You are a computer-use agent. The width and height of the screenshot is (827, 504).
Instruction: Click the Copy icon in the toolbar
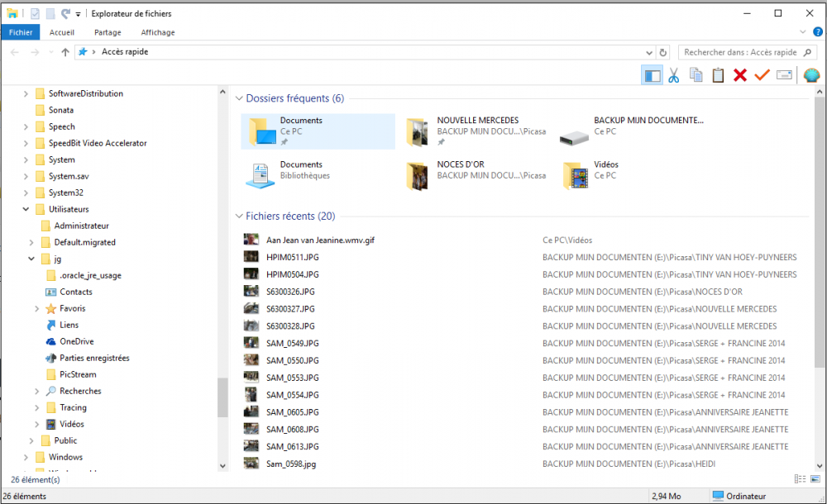pyautogui.click(x=696, y=74)
